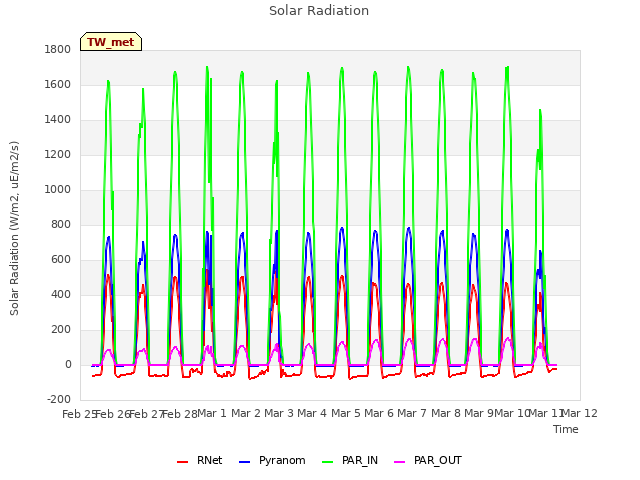
Task: Click the Mar 2 x-axis tick label
Action: pyautogui.click(x=246, y=413)
